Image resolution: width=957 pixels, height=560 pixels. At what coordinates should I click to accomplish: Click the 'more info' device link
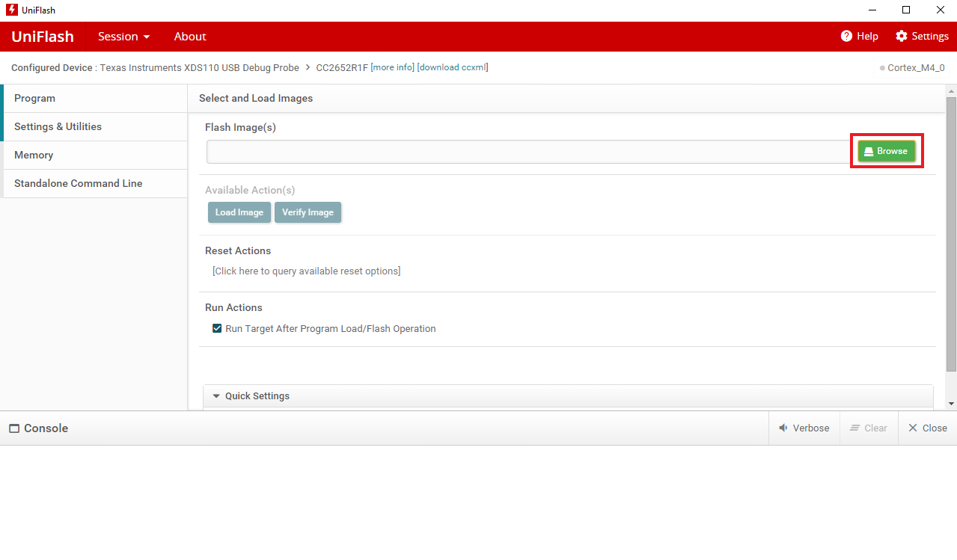tap(393, 67)
